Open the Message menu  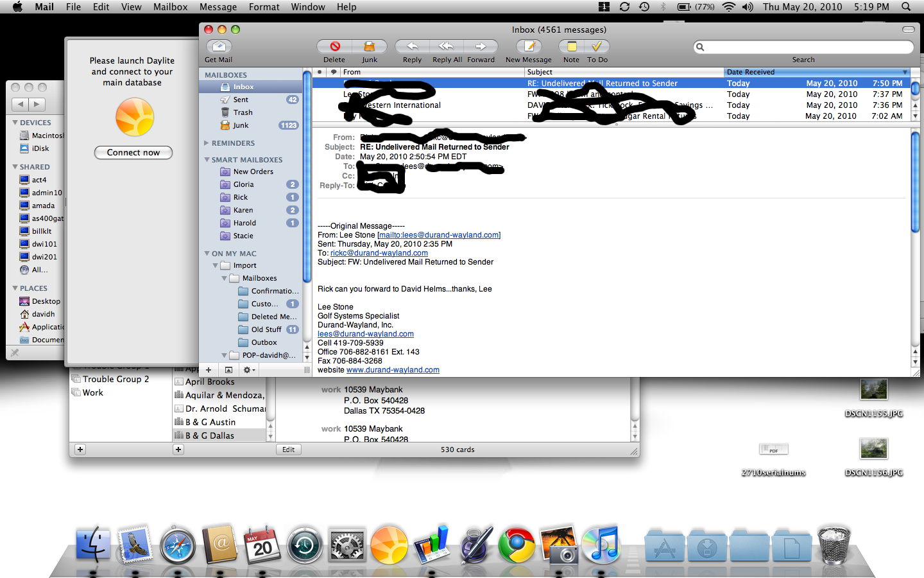pyautogui.click(x=218, y=7)
